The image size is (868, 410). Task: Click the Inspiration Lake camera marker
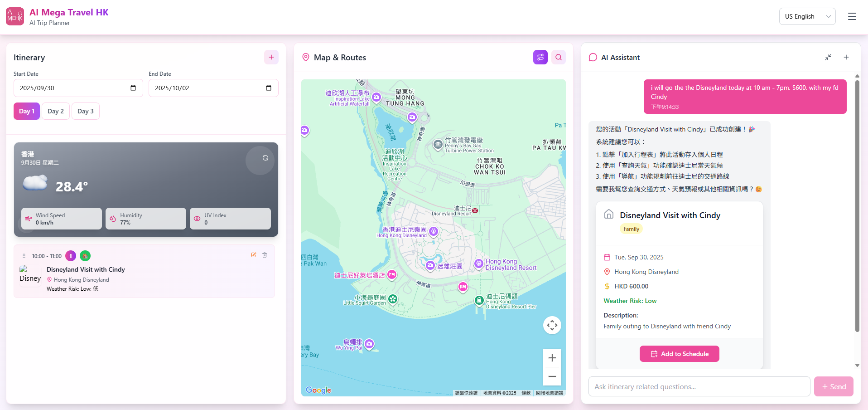point(412,117)
